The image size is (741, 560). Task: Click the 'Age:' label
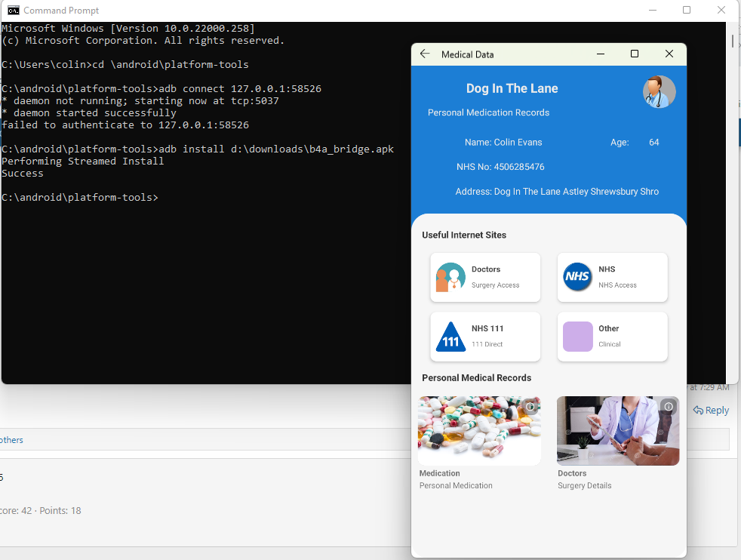[620, 142]
